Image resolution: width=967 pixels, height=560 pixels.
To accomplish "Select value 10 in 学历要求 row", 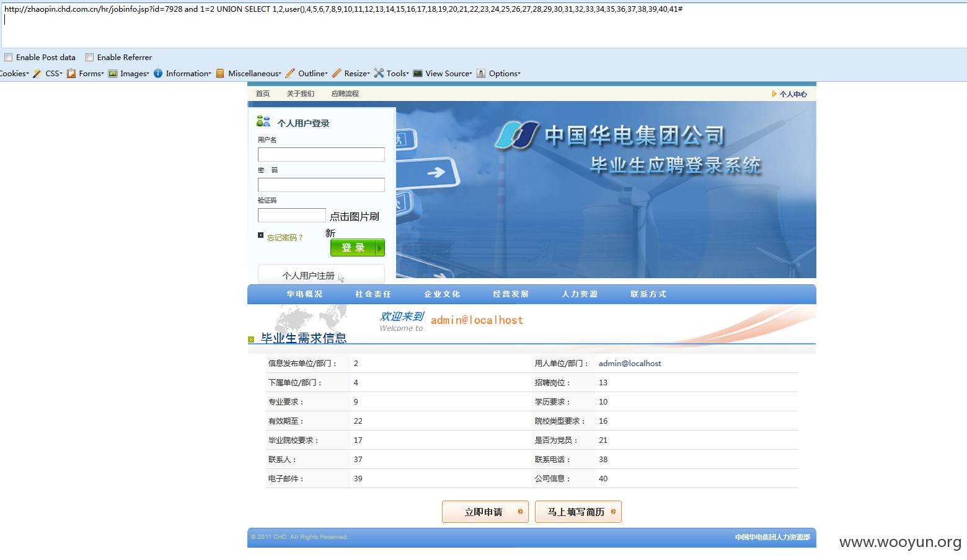I will point(603,402).
